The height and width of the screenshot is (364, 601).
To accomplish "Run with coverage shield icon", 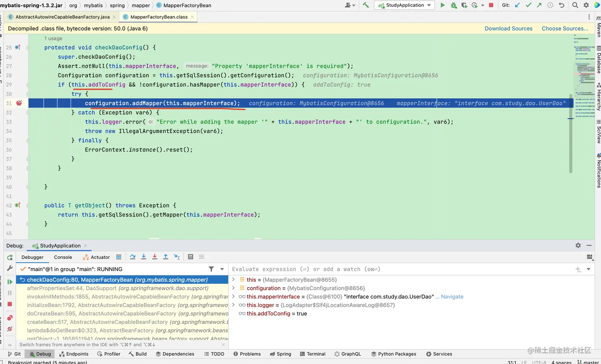I will pyautogui.click(x=464, y=5).
